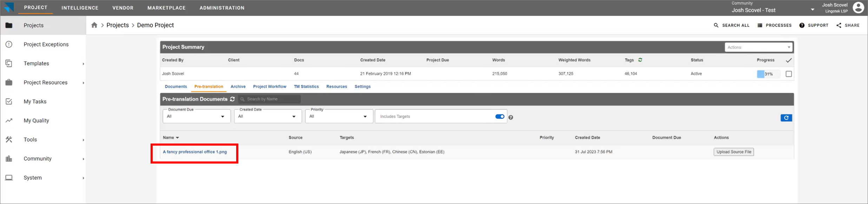Click the Search by Name field
This screenshot has height=204, width=868.
coord(270,99)
